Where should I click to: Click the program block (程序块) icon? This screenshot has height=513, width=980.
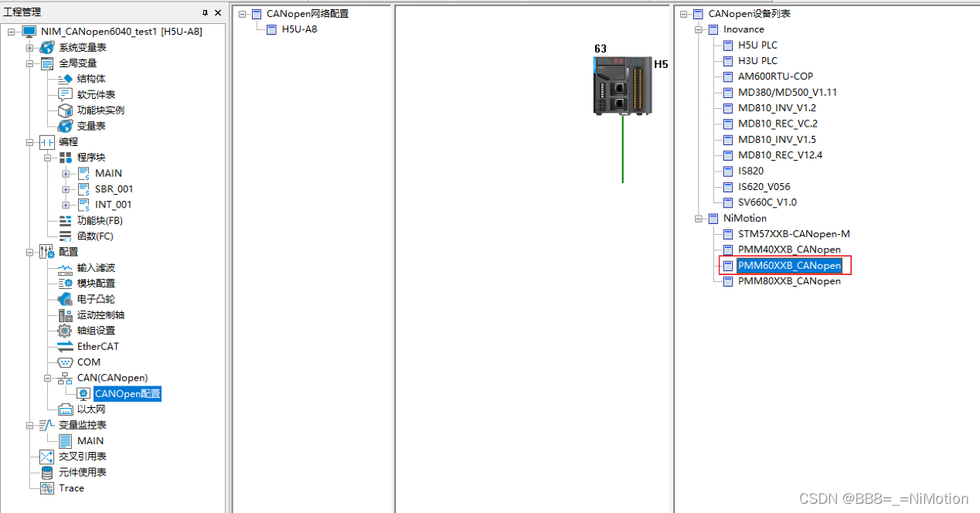65,158
